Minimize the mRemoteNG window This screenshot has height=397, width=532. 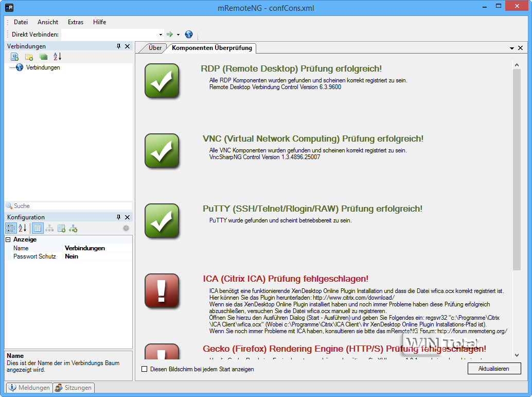point(485,7)
